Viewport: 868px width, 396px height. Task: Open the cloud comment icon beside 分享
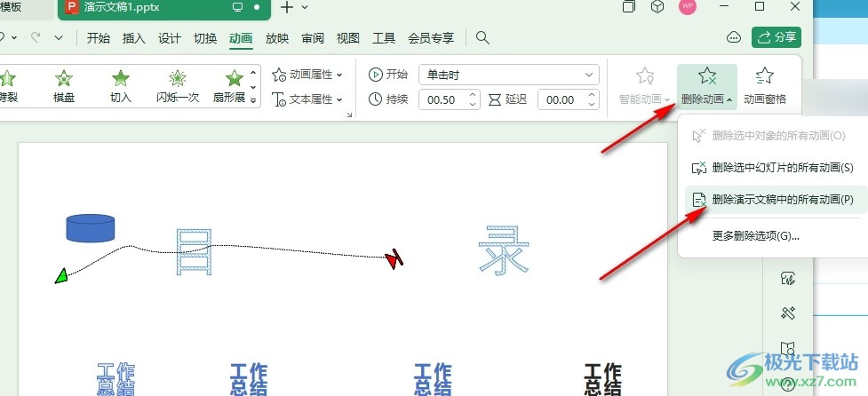coord(734,37)
